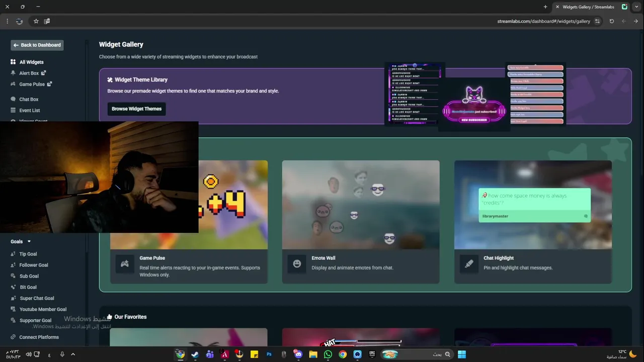Open Sub Goal widget
Viewport: 644px width, 362px height.
[x=29, y=277]
